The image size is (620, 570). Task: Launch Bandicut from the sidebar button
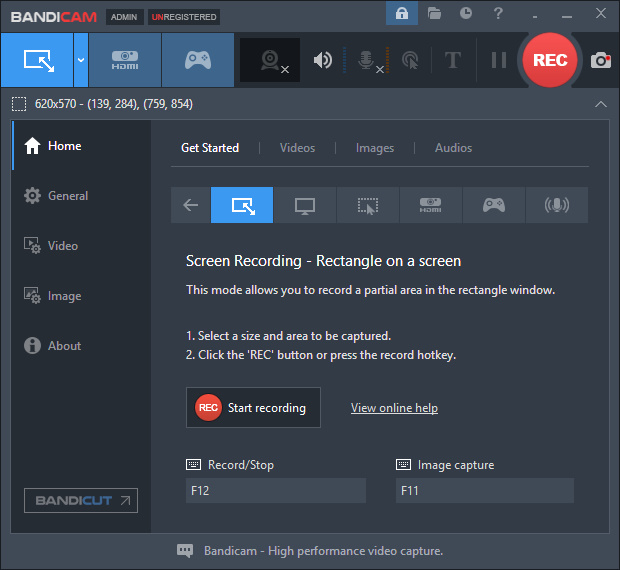pyautogui.click(x=81, y=500)
